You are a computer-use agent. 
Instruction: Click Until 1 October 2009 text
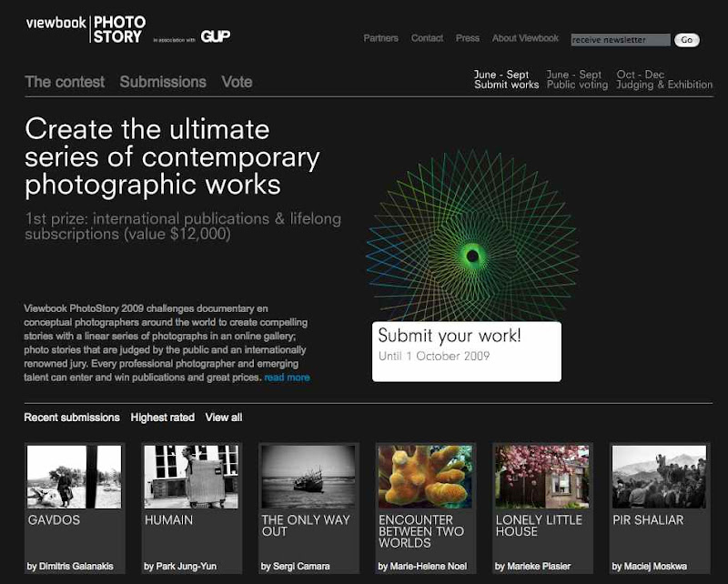(434, 356)
